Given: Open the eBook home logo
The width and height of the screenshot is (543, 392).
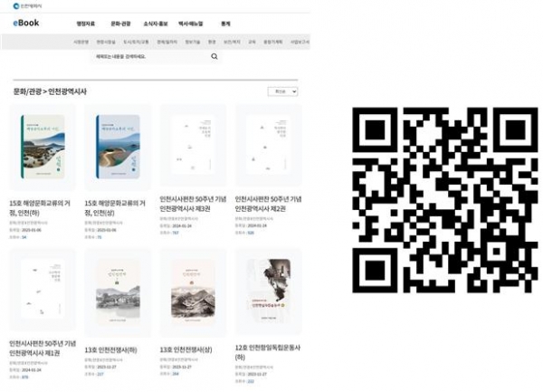Looking at the screenshot, I should tap(26, 23).
